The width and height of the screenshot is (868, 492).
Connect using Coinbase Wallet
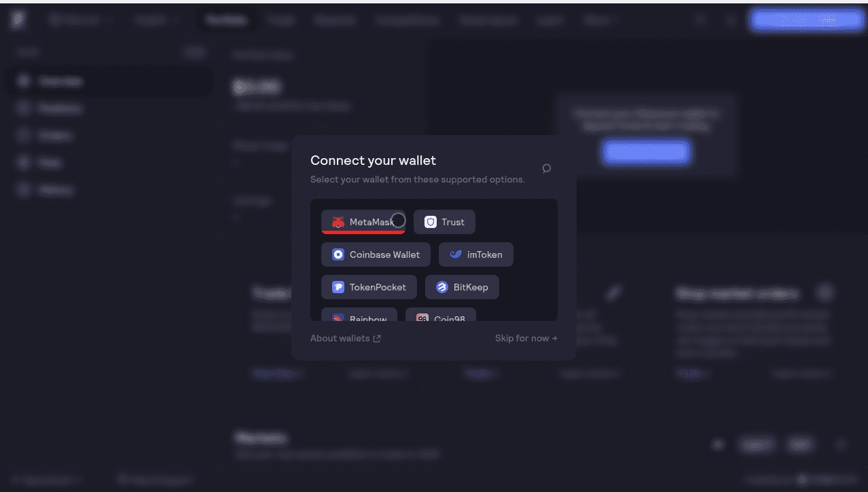point(376,254)
